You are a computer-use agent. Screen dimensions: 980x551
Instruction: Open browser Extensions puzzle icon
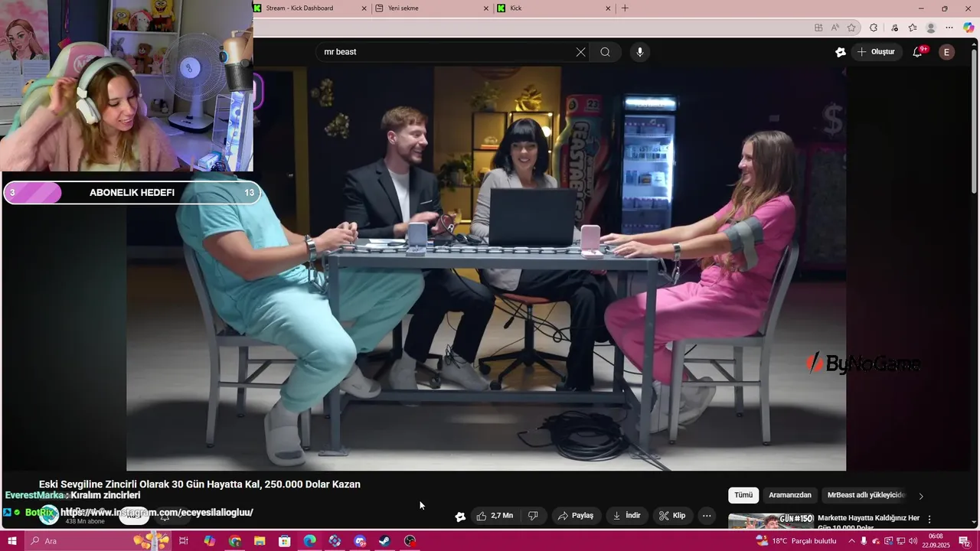click(x=874, y=28)
